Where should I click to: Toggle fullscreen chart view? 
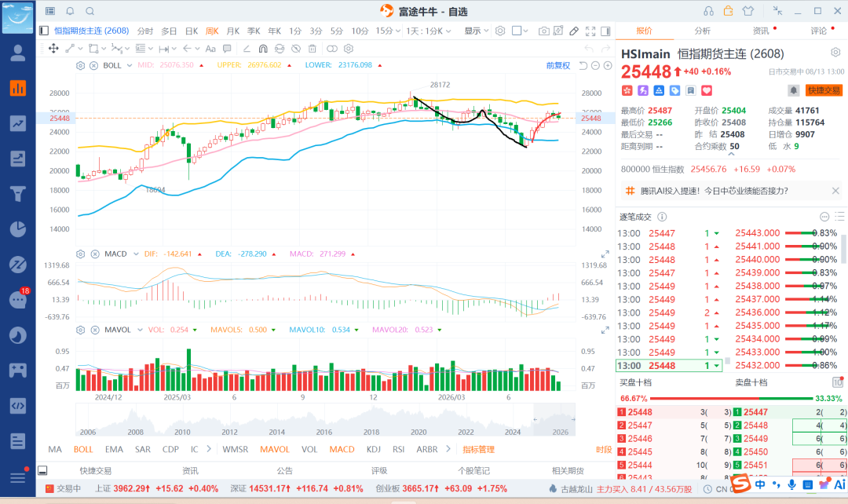(590, 31)
